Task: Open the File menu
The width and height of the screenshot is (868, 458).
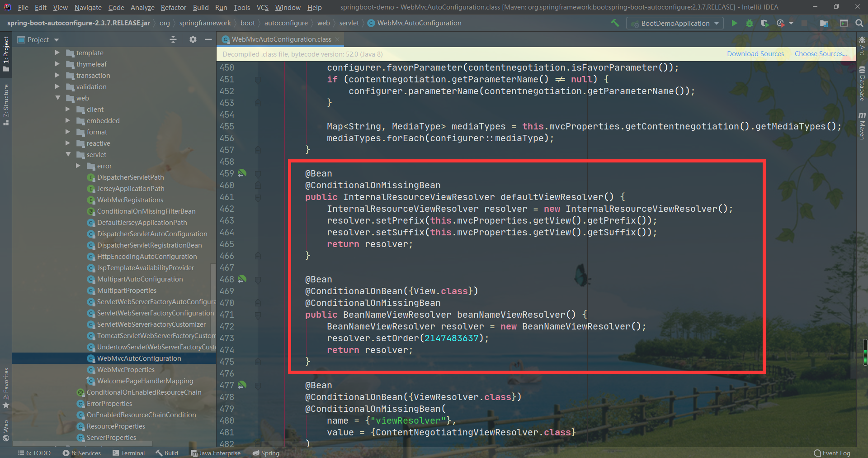Action: tap(23, 7)
